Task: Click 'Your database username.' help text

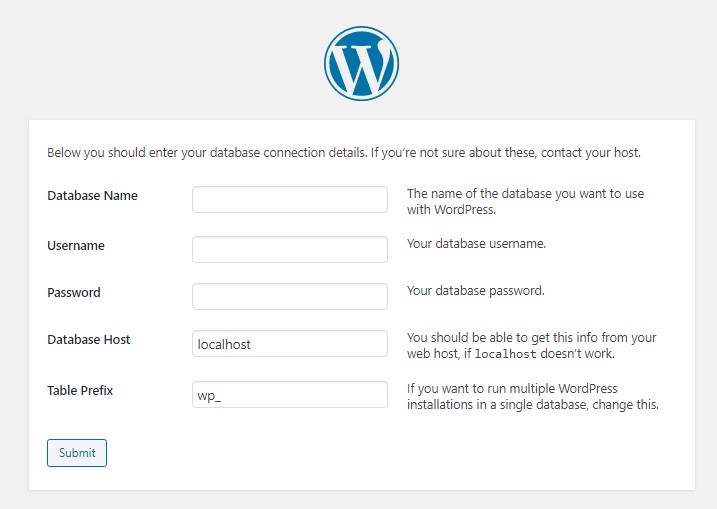Action: click(x=476, y=244)
